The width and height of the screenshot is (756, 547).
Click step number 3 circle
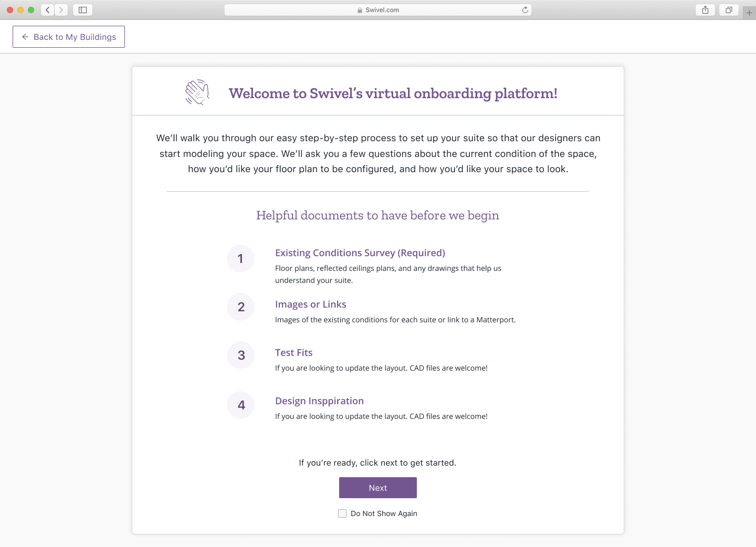pos(240,355)
